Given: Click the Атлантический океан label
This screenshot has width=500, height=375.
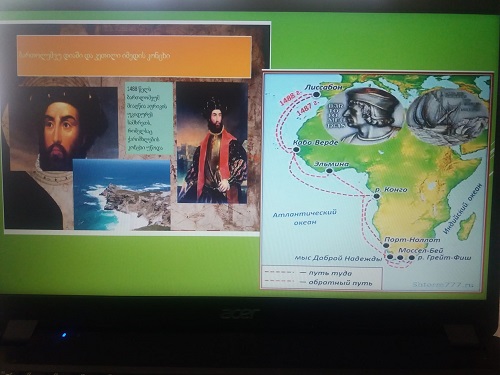Looking at the screenshot, I should tap(305, 217).
